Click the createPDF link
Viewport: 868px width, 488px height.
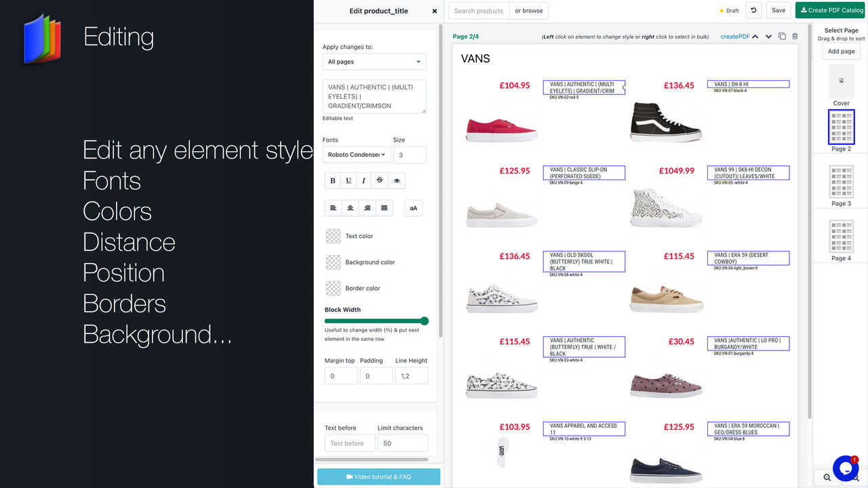(736, 36)
